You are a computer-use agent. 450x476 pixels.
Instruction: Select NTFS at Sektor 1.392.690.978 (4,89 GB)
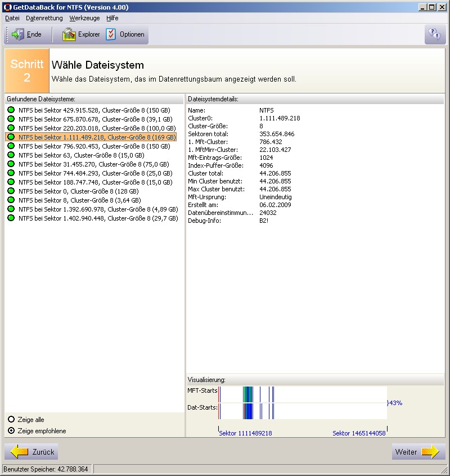[x=98, y=209]
